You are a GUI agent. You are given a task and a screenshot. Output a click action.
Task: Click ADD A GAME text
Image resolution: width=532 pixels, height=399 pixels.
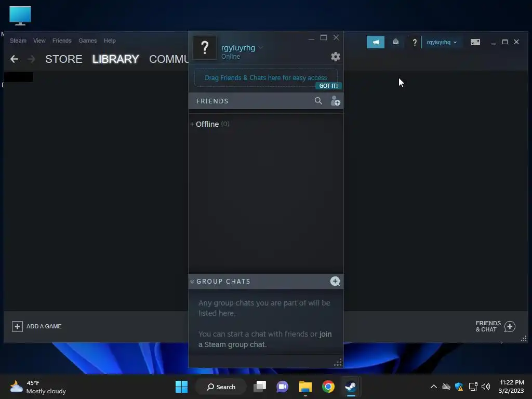44,326
